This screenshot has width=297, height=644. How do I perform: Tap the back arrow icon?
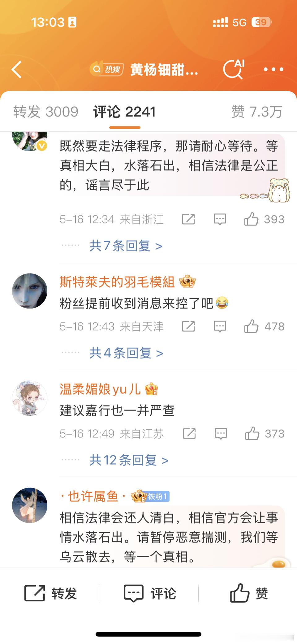coord(16,69)
